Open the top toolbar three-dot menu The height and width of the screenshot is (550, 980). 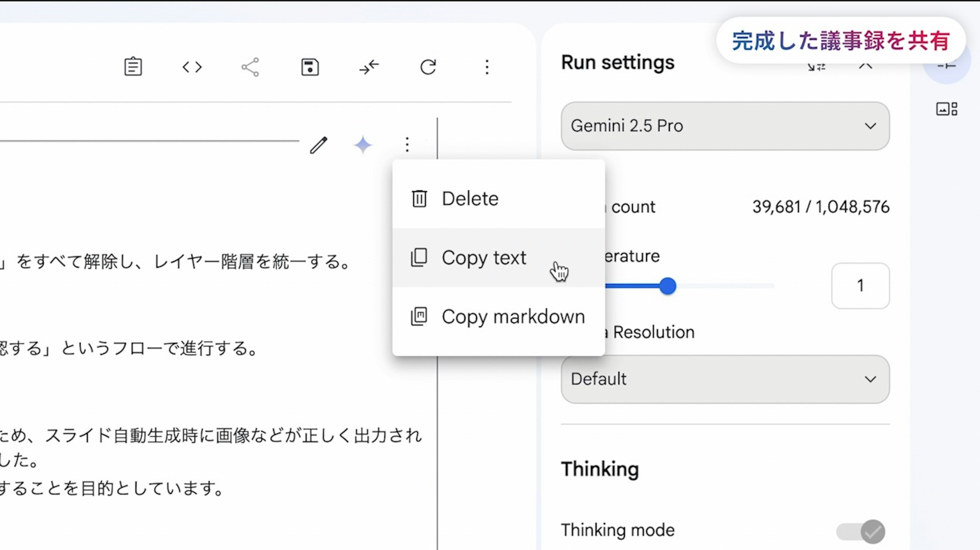(x=487, y=67)
